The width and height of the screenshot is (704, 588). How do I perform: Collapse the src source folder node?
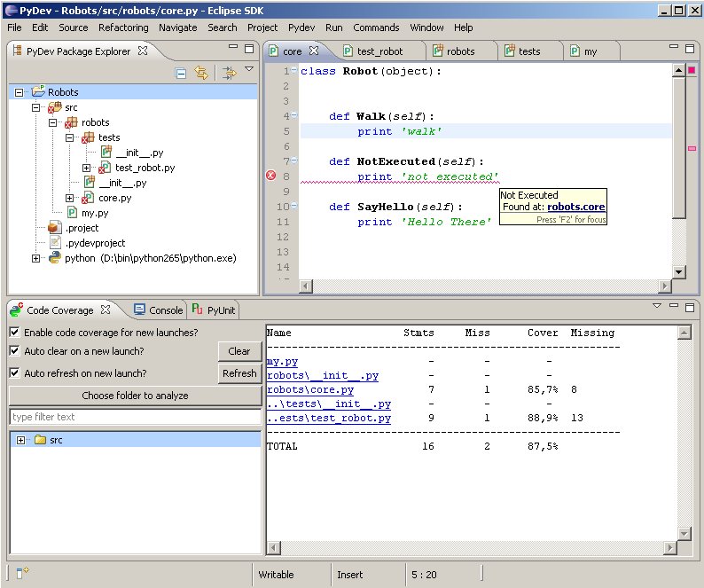click(36, 108)
